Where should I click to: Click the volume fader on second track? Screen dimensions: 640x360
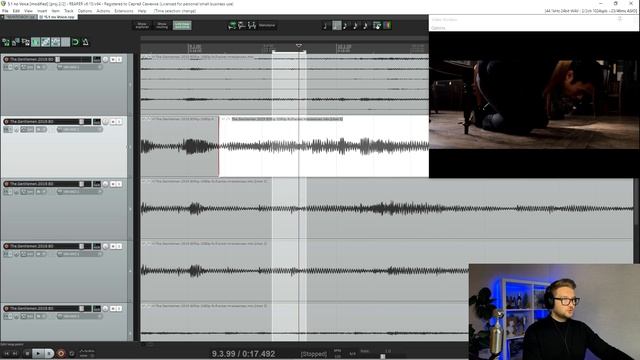pos(82,122)
